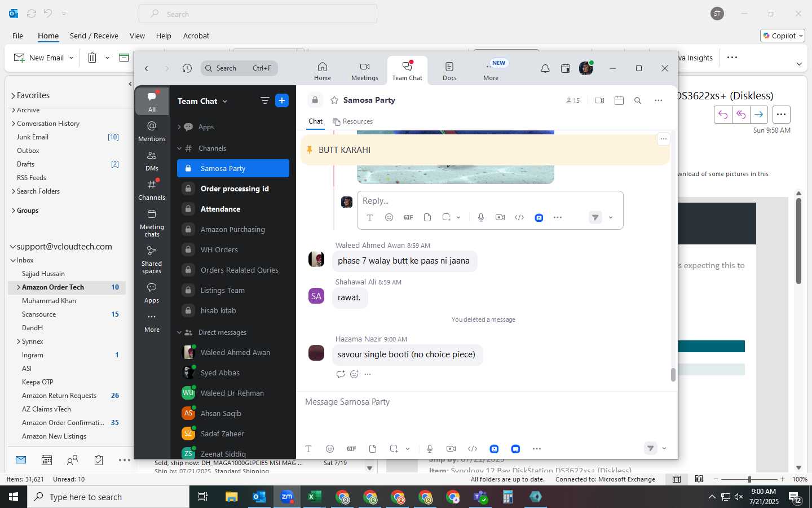
Task: Open Copilot button in Outlook
Action: coord(784,36)
